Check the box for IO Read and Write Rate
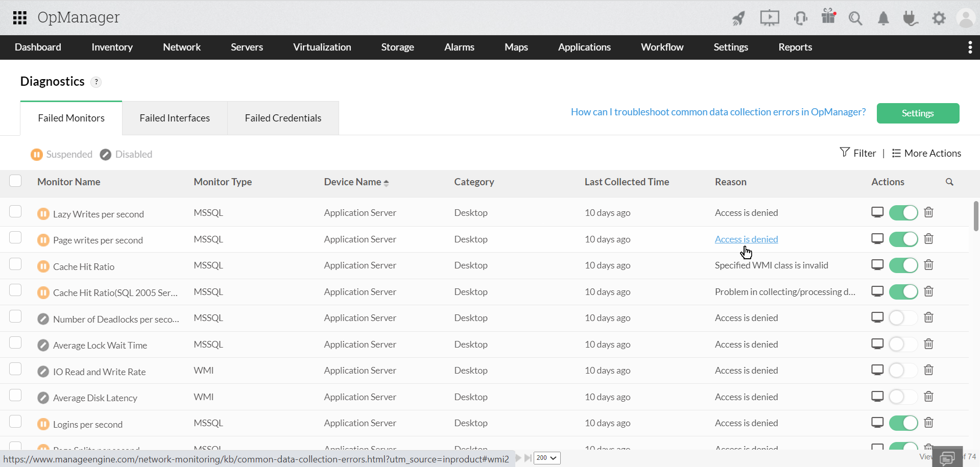This screenshot has height=467, width=980. click(x=15, y=369)
